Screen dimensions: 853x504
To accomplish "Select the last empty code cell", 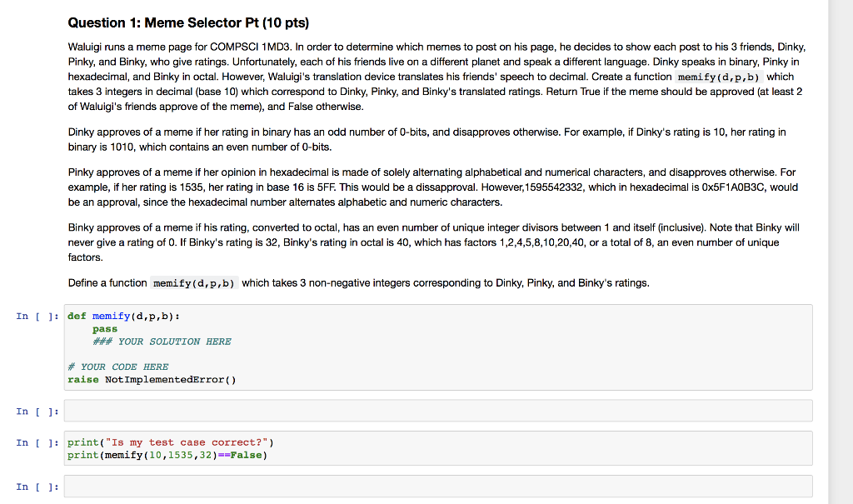I will tap(438, 487).
